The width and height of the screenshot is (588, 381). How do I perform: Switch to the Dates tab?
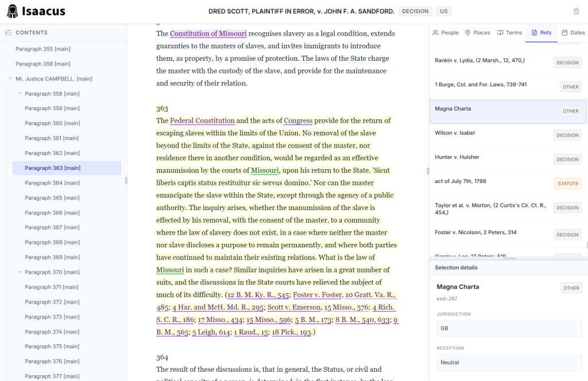(x=572, y=33)
